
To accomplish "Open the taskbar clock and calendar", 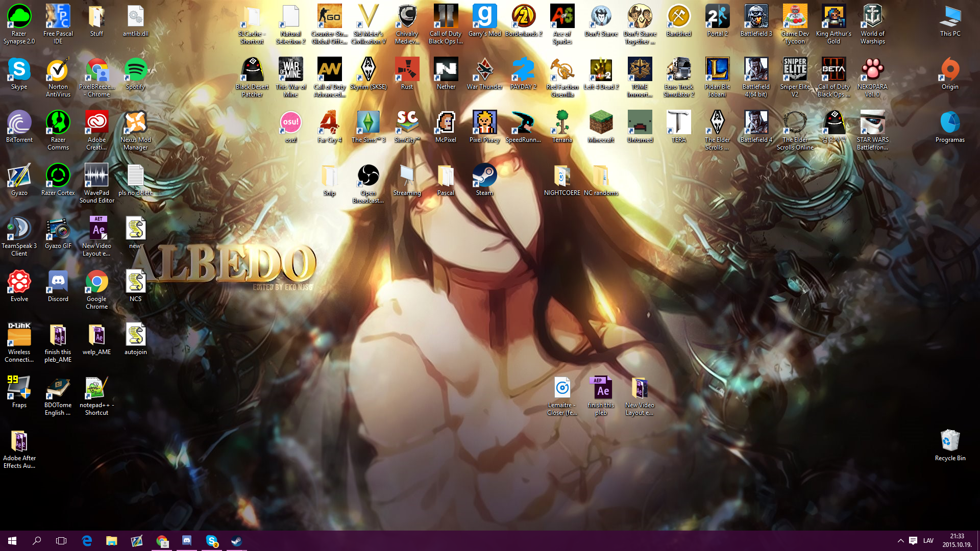I will tap(957, 541).
